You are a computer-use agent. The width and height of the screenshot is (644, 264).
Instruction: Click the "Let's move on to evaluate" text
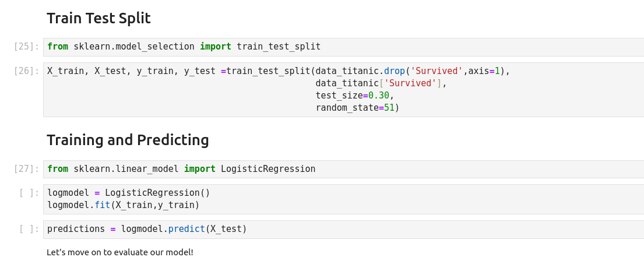[119, 252]
